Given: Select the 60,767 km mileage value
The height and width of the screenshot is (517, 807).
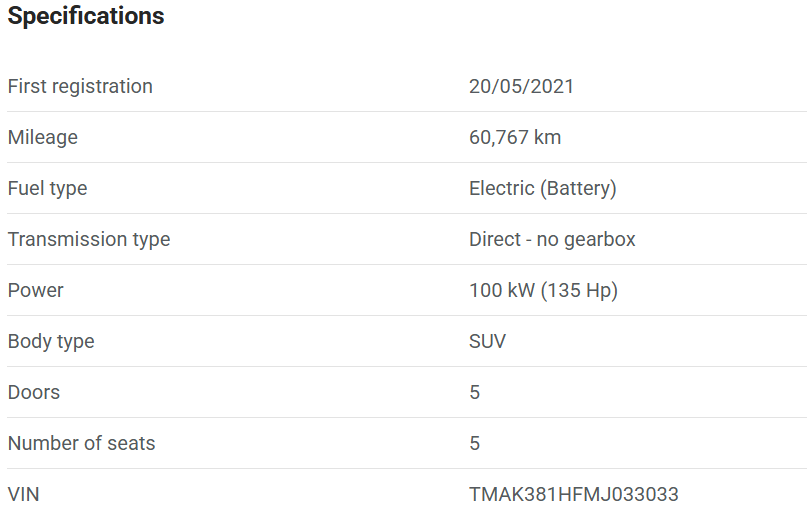Looking at the screenshot, I should click(x=515, y=137).
